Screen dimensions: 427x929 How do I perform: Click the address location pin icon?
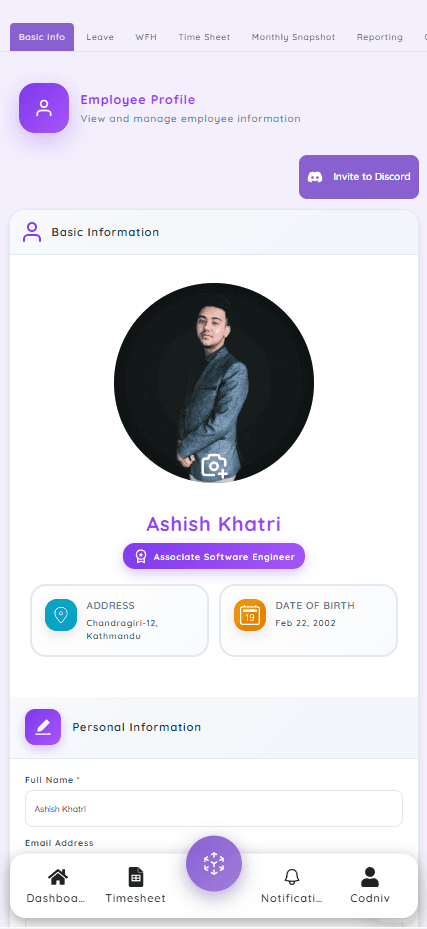point(61,615)
